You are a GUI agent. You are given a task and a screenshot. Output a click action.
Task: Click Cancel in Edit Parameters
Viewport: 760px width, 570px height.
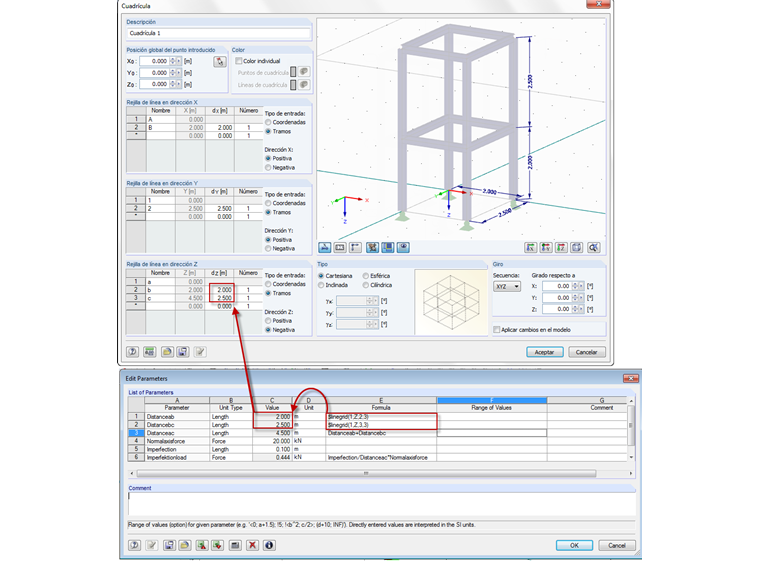point(617,545)
